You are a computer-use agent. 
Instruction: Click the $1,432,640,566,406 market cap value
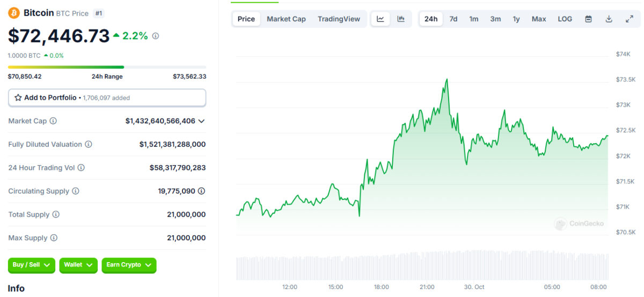click(x=160, y=121)
